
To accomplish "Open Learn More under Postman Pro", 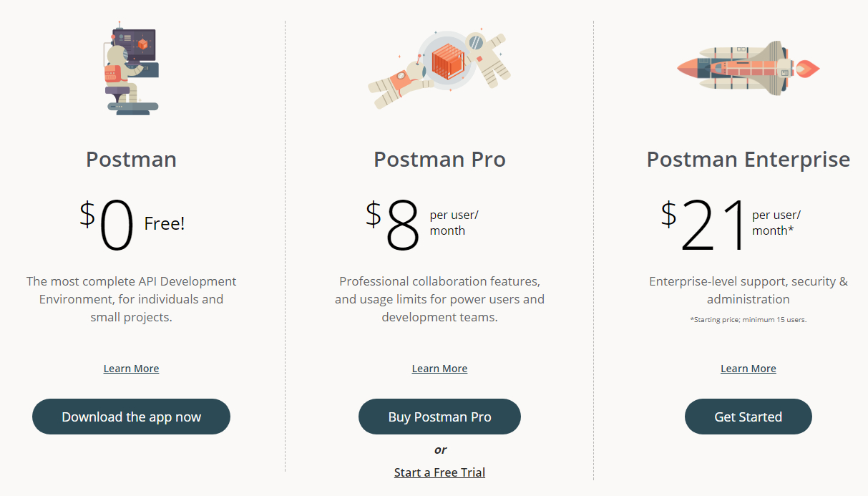I will pyautogui.click(x=439, y=369).
